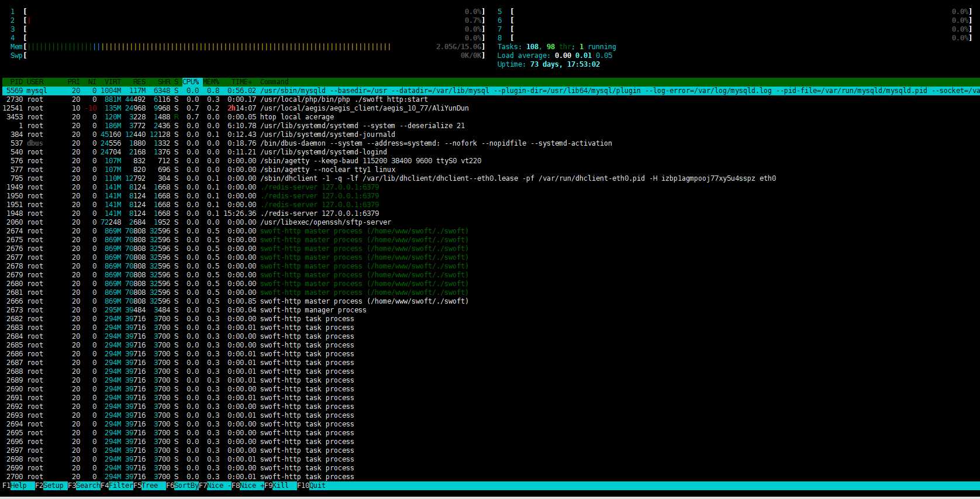Sort by the Command column header
This screenshot has width=980, height=499.
(274, 82)
